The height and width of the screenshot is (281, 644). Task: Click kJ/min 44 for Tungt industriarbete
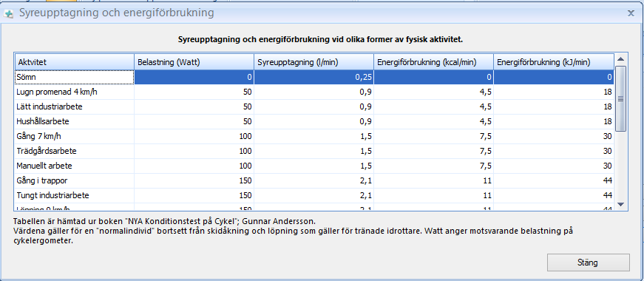pos(554,195)
